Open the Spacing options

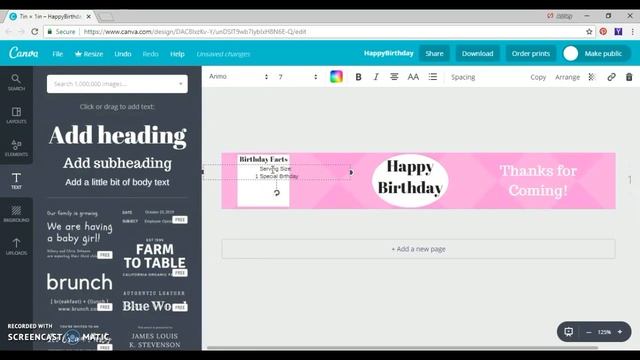point(463,77)
